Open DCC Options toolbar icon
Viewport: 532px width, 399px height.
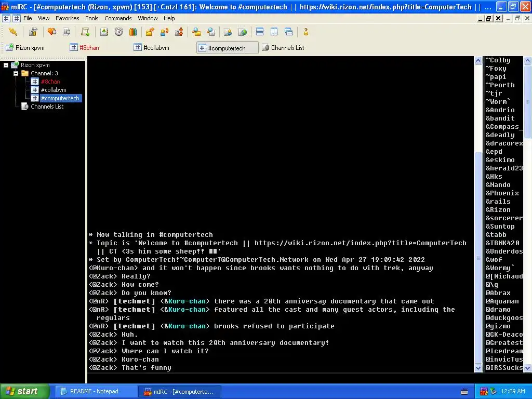[179, 32]
